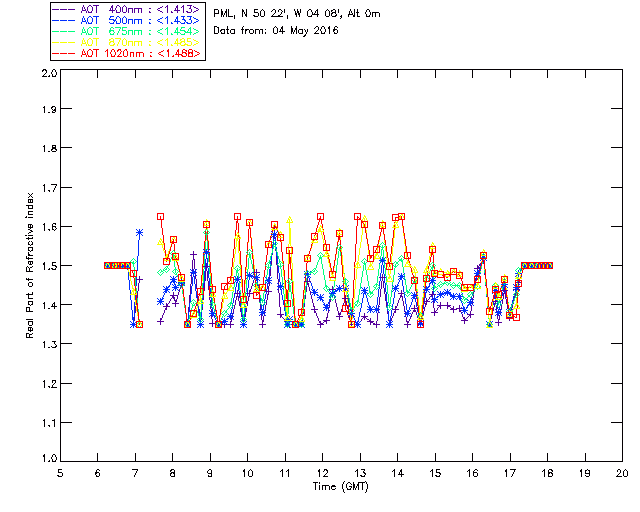The image size is (640, 512).
Task: Click the 'Time (GMT)' x-axis label
Action: 340,486
